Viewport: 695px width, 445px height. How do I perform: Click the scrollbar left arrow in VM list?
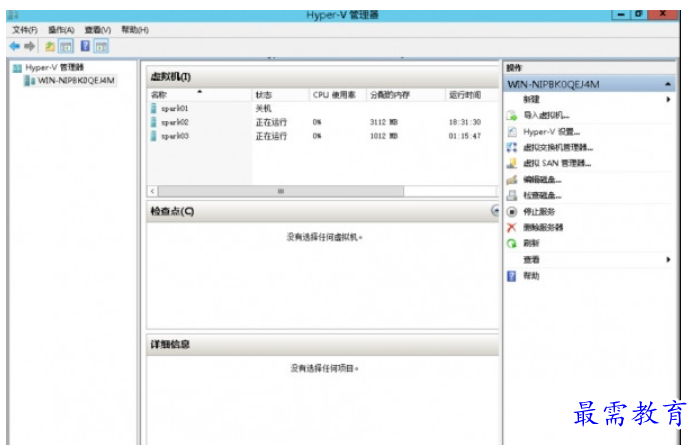click(152, 191)
